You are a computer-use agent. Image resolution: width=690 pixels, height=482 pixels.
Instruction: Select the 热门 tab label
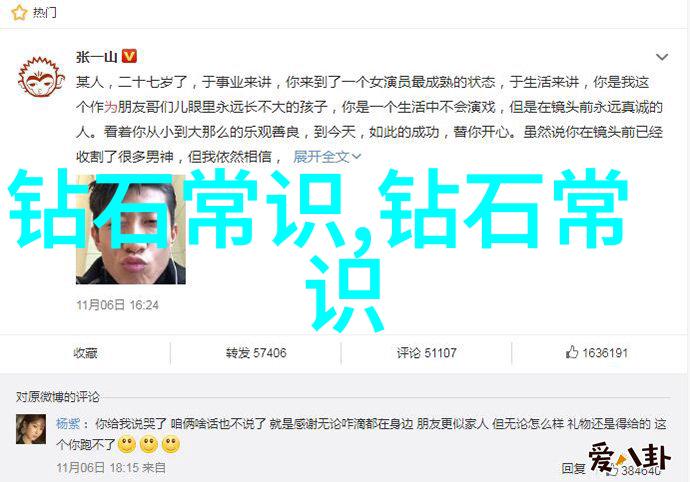click(x=44, y=13)
